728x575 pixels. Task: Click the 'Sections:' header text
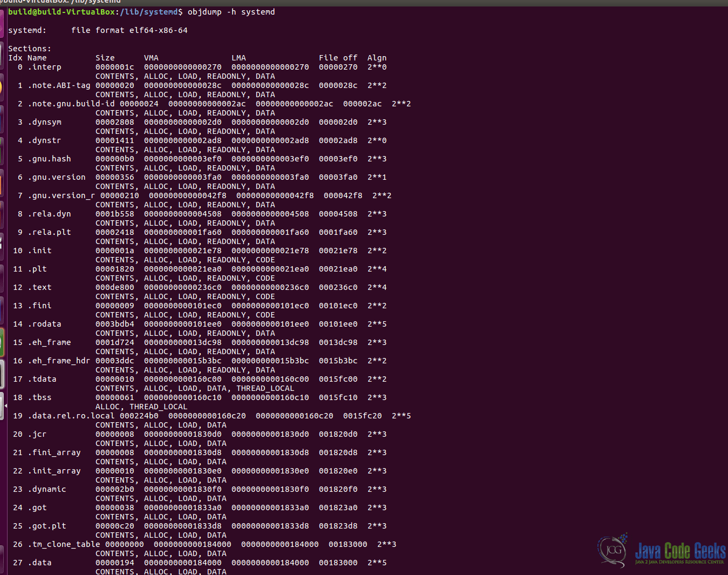coord(30,48)
